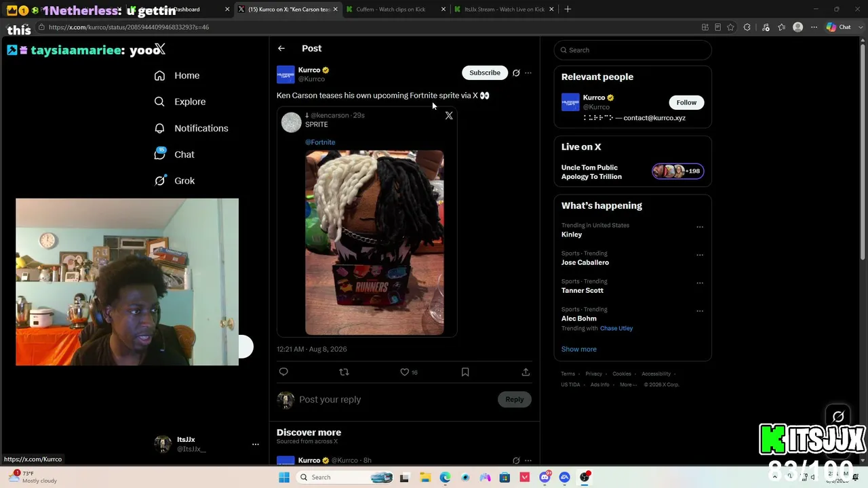Open the browser profile avatar
Viewport: 868px width, 488px height.
798,27
